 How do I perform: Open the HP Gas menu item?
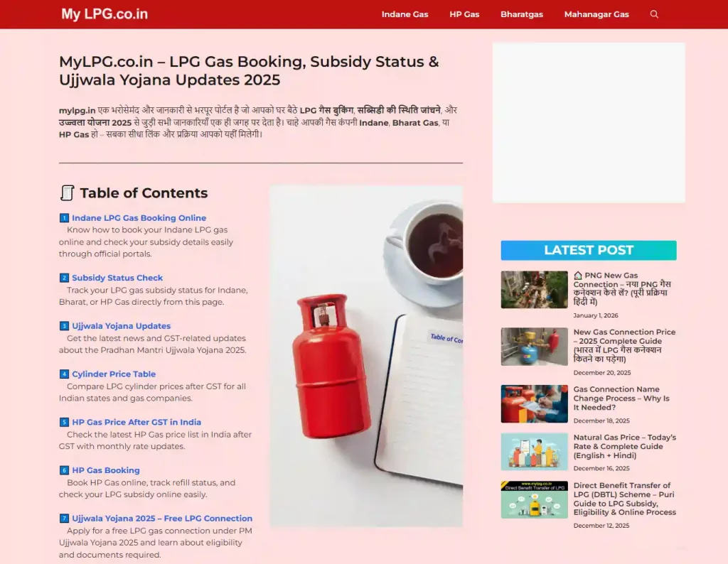click(x=464, y=14)
